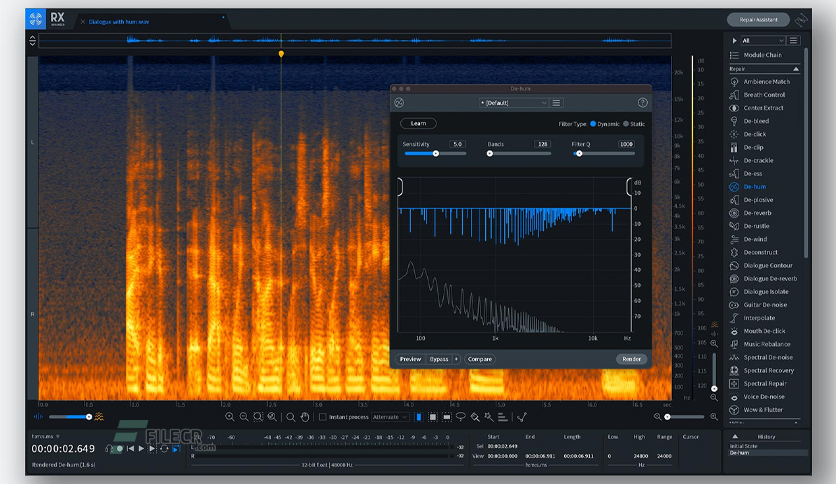This screenshot has width=836, height=484.
Task: Click the find similar event tool
Action: click(522, 417)
